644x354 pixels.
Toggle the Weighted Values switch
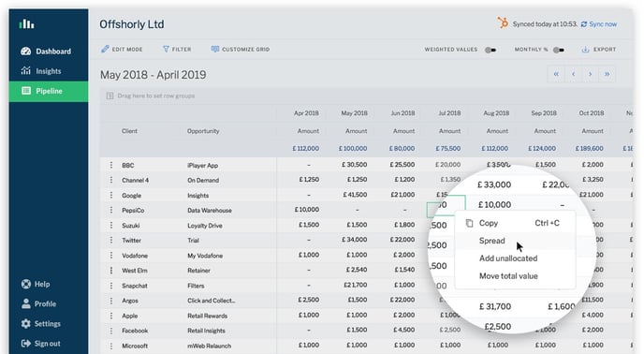tap(490, 50)
